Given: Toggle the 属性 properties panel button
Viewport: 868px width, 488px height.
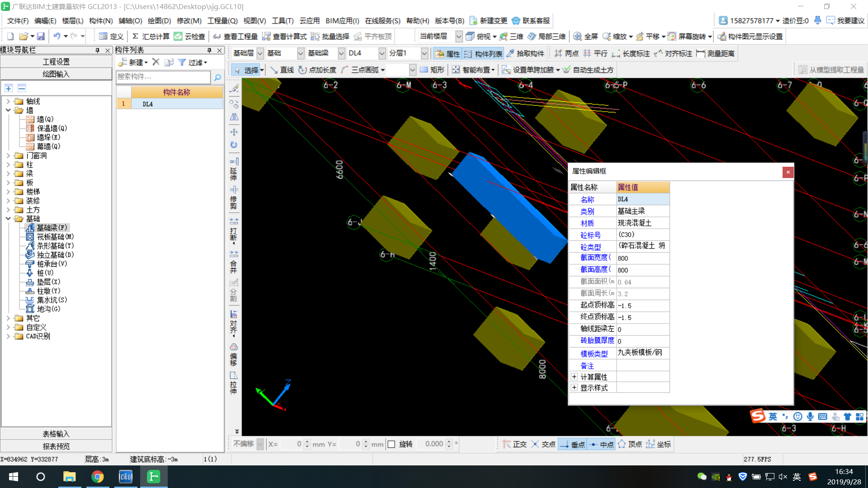Looking at the screenshot, I should click(x=448, y=54).
